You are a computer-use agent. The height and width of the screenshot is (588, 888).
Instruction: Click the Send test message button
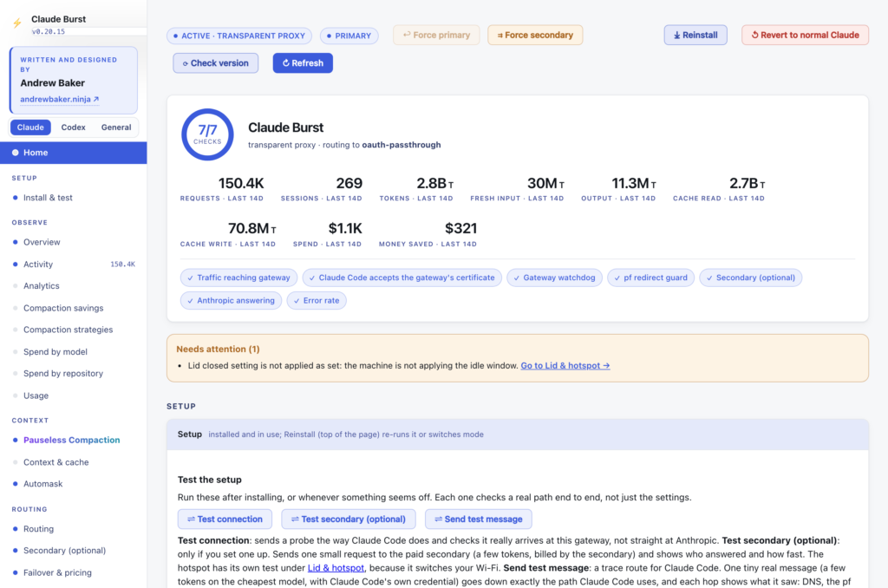click(478, 519)
